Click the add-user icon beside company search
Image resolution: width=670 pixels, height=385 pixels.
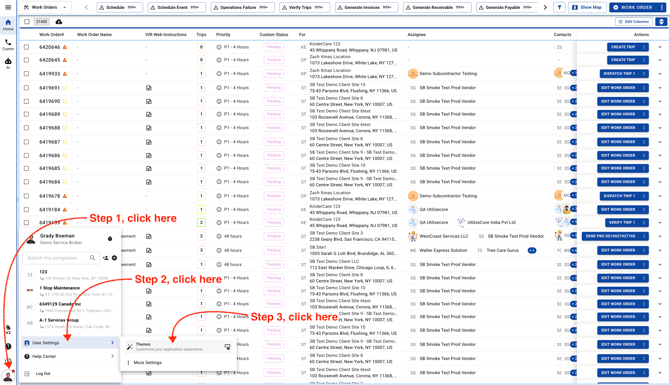(x=106, y=258)
